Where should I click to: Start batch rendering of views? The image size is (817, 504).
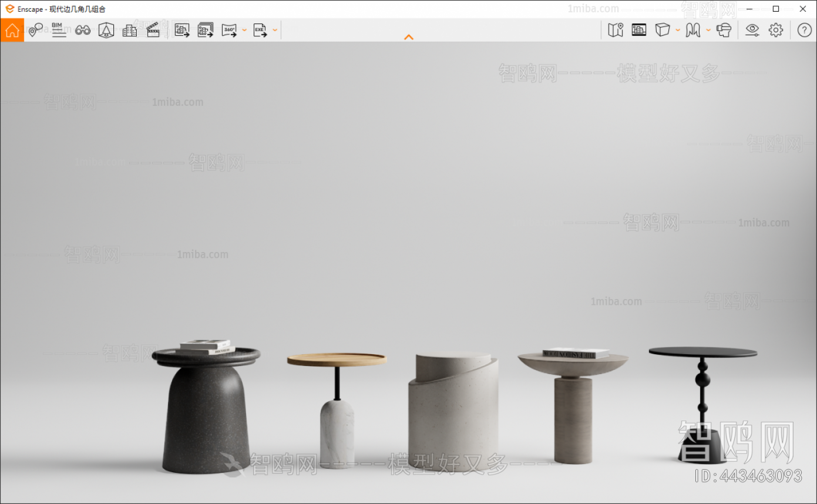[x=206, y=30]
